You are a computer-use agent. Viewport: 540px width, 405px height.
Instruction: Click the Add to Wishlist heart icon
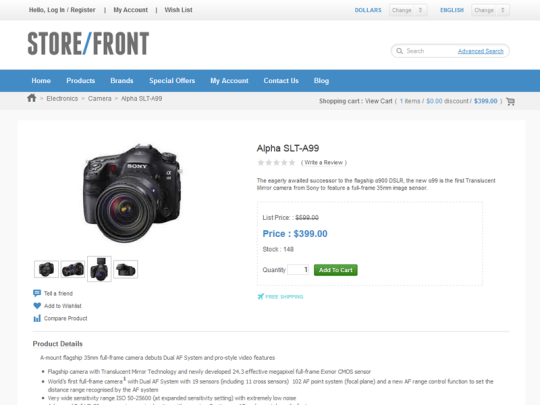click(37, 305)
